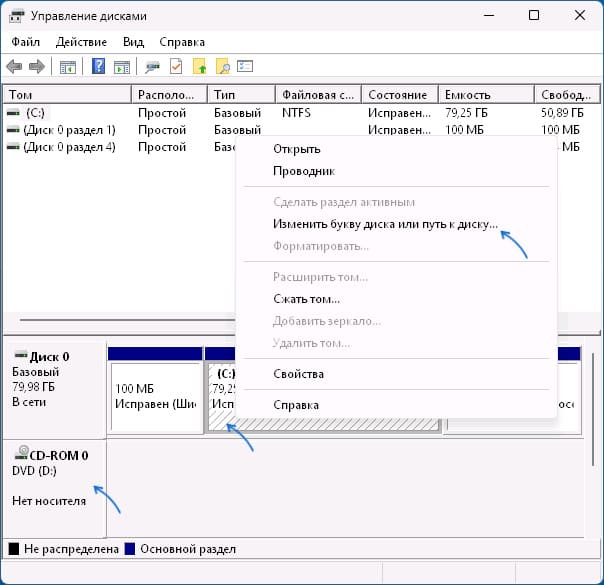604x585 pixels.
Task: Open the Файл menu
Action: [x=25, y=42]
